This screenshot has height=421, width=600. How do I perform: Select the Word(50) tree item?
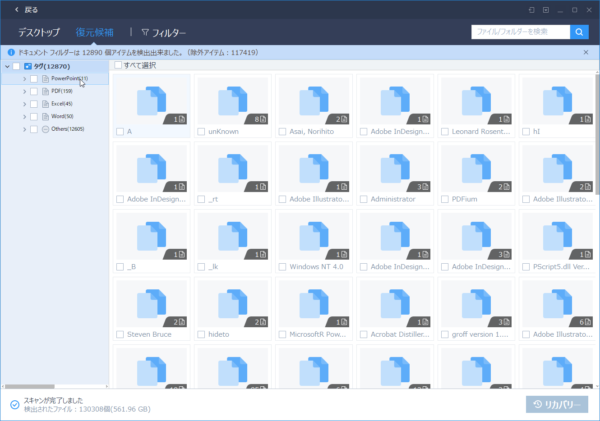pos(62,116)
